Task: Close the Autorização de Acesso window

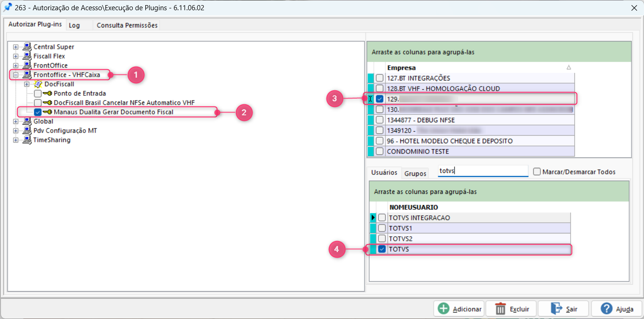Action: 634,8
